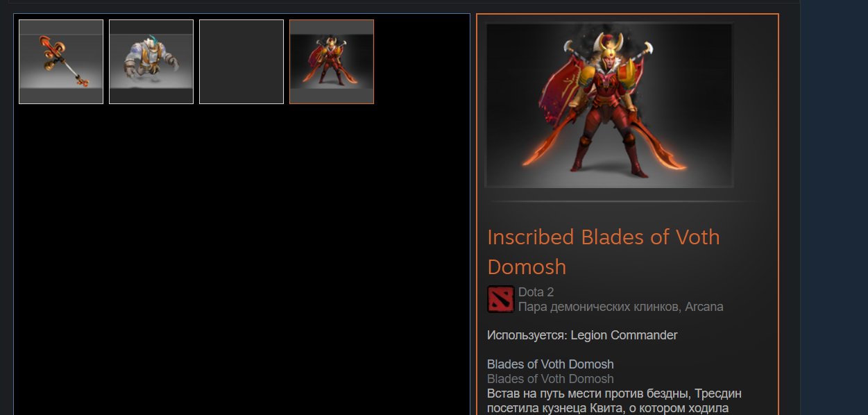Viewport: 868px width, 415px height.
Task: Click the description line about кузнеца Квита
Action: pyautogui.click(x=608, y=408)
